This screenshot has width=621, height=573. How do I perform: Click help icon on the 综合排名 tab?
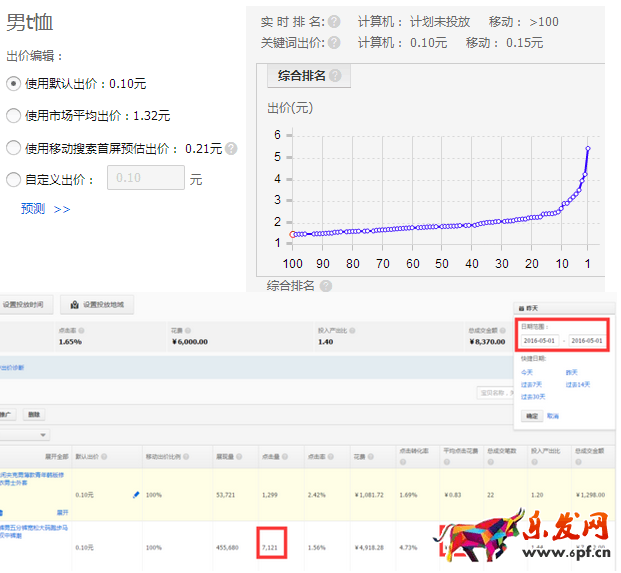(334, 76)
